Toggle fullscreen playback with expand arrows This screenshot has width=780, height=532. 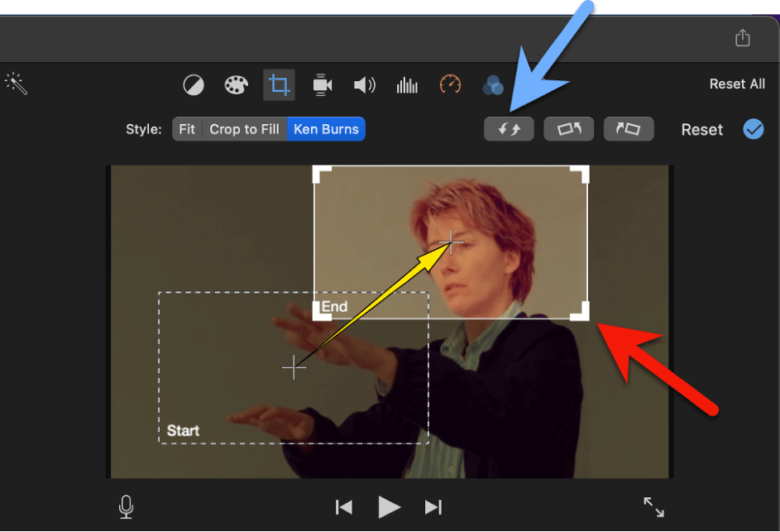(653, 507)
